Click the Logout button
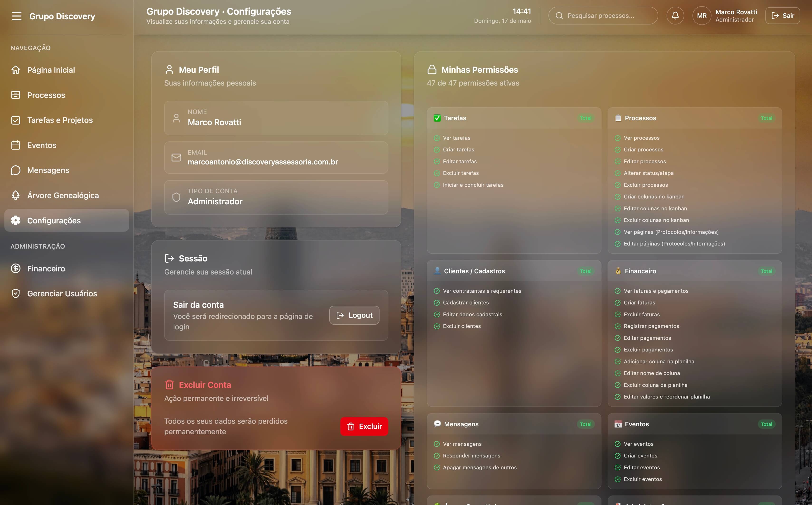812x505 pixels. click(354, 315)
